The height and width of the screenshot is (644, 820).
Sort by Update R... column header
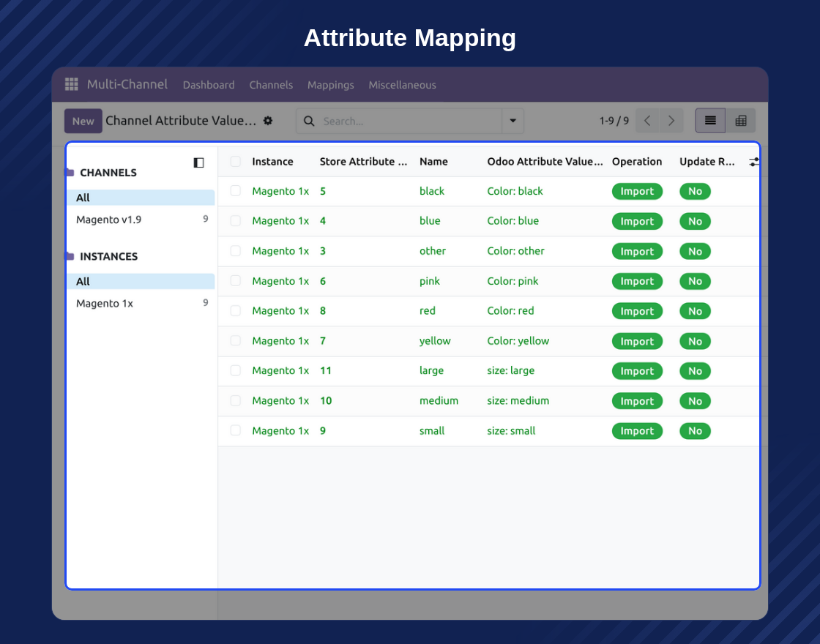tap(707, 162)
